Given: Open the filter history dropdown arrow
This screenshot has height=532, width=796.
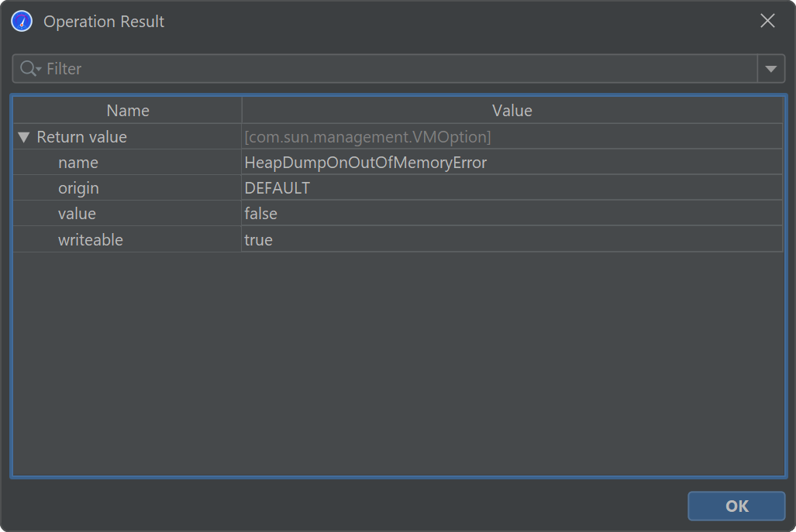Looking at the screenshot, I should pyautogui.click(x=770, y=69).
